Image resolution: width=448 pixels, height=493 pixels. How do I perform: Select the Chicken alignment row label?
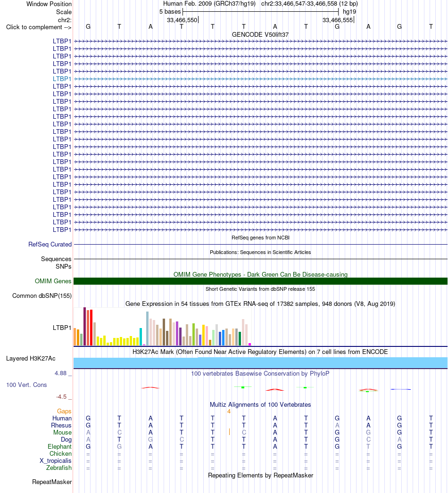coord(60,454)
